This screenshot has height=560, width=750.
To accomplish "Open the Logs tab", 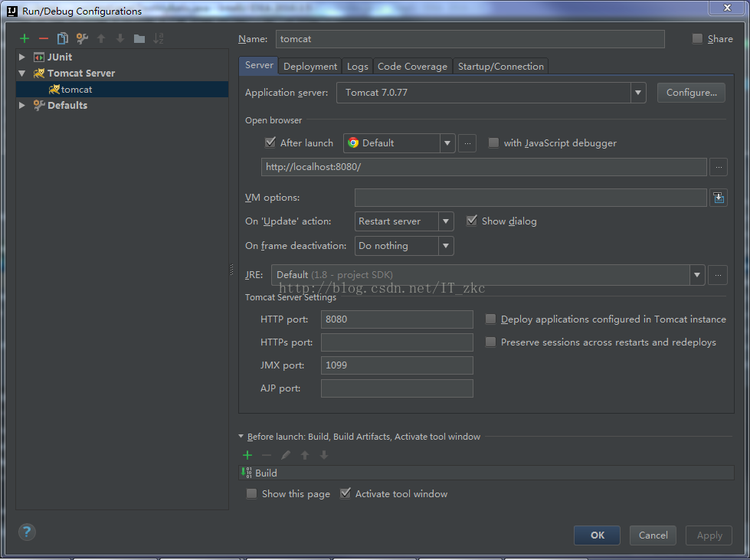I will [x=357, y=67].
